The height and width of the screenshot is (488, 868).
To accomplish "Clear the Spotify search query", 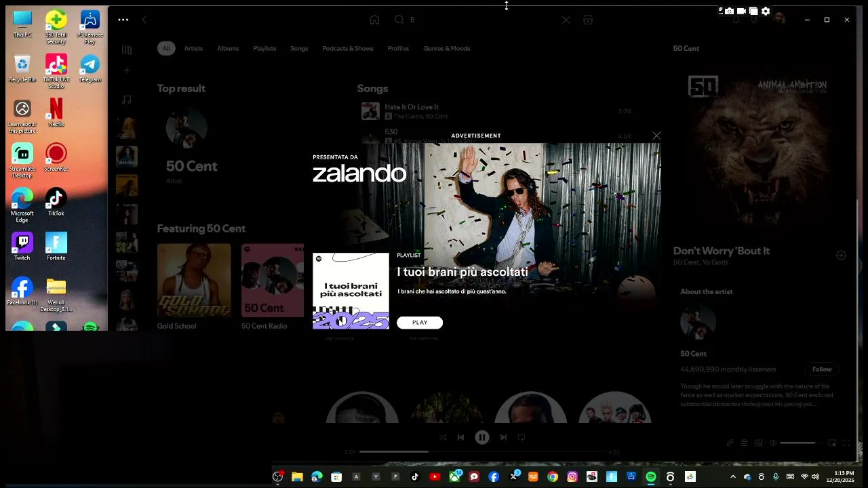I will click(x=566, y=20).
